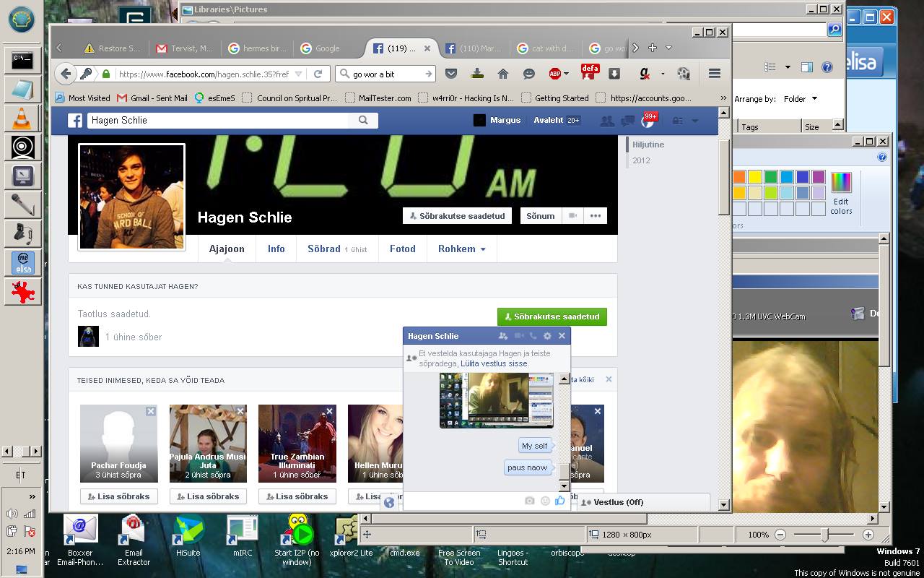Open the Pocket icon in Firefox toolbar
The height and width of the screenshot is (578, 924).
pos(451,74)
